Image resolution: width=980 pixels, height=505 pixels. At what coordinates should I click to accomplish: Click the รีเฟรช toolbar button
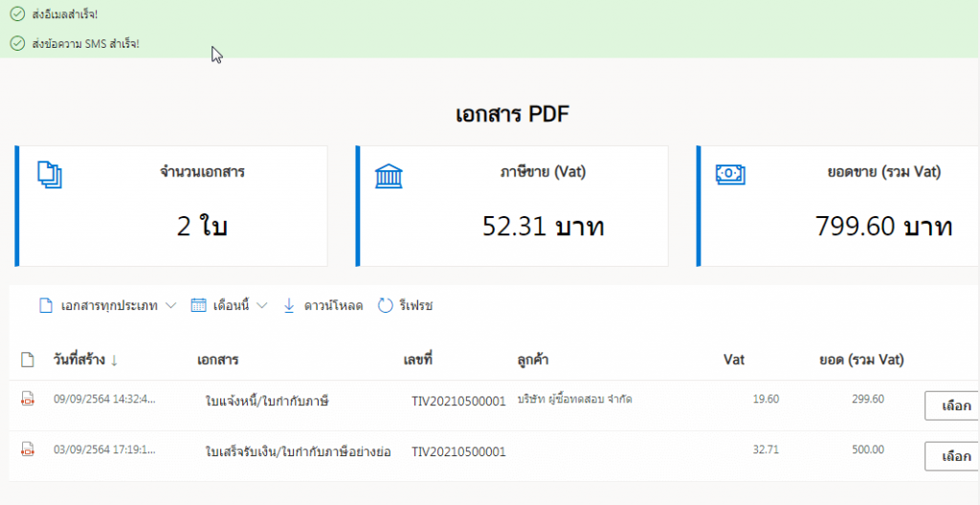tap(406, 306)
